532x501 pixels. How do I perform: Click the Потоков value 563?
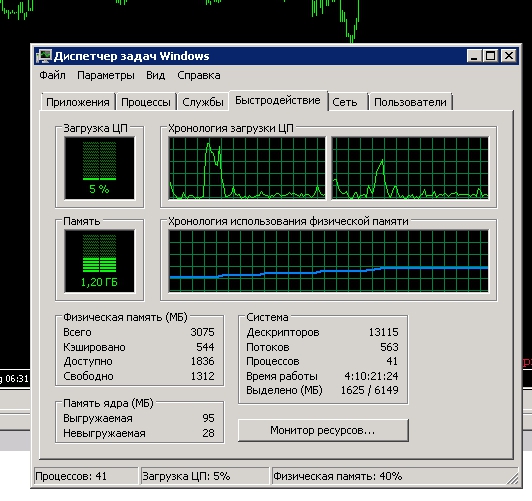pyautogui.click(x=389, y=347)
